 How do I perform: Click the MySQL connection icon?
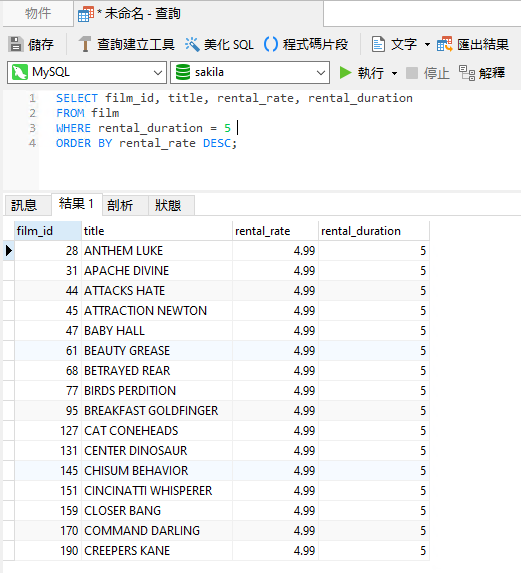[x=20, y=72]
